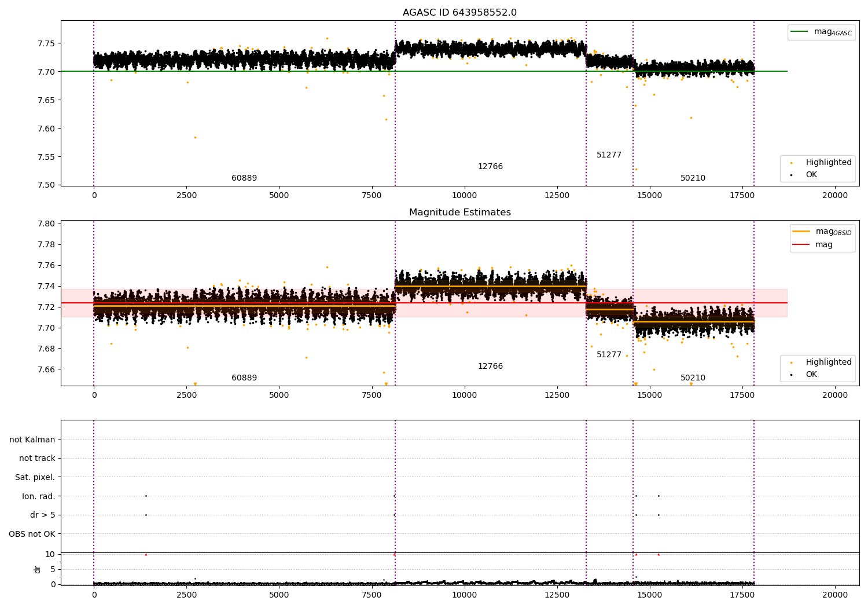Image resolution: width=868 pixels, height=608 pixels.
Task: Click x-tick 12500 under the middle plot
Action: 557,395
